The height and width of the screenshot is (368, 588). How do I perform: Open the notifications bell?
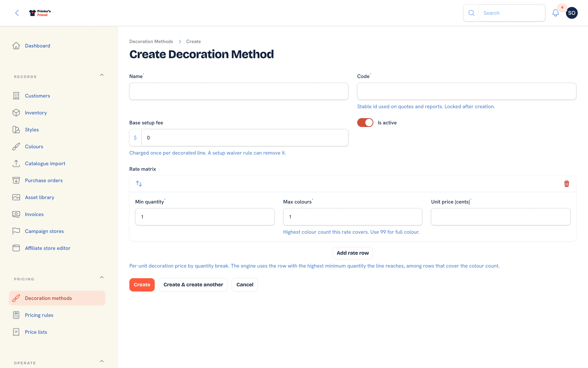(555, 13)
